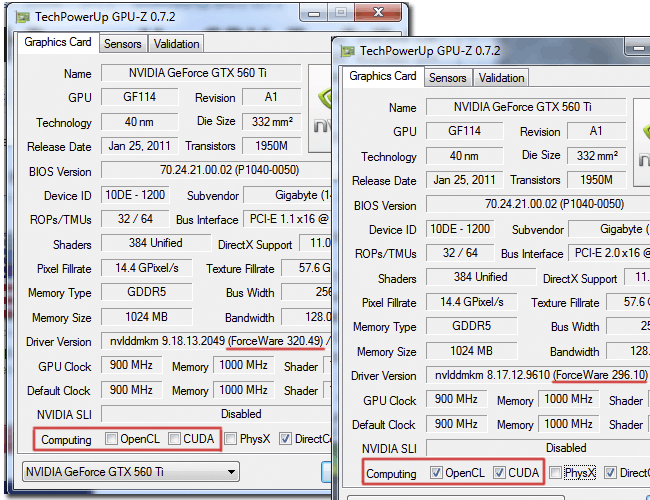Click Transistors 1950M in front window
The width and height of the screenshot is (650, 500).
coord(597,180)
